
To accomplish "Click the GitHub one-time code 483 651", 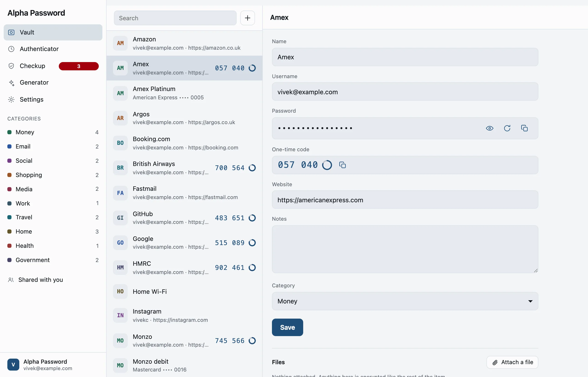I will click(230, 218).
